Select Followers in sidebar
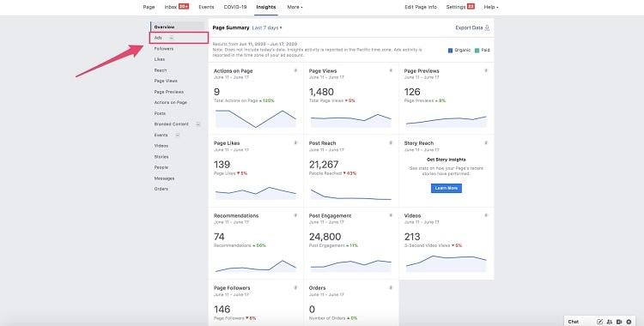Screen dimensions: 644x326 coord(164,48)
